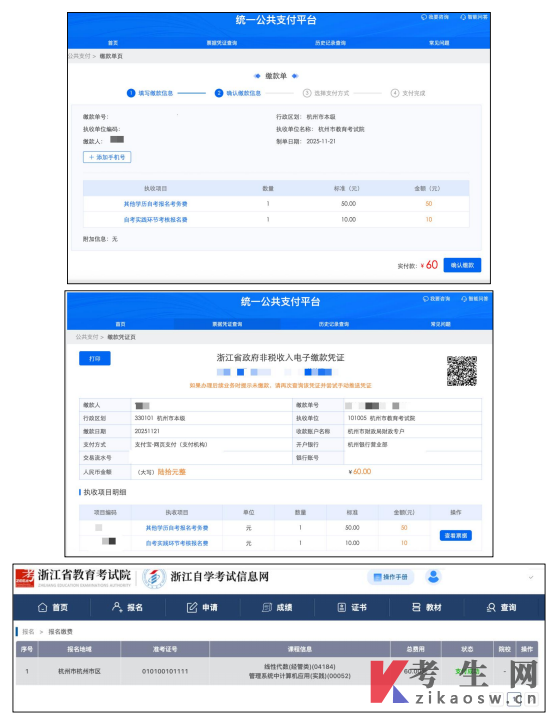552x717 pixels.
Task: Click the QR code on the payment voucher
Action: click(461, 371)
